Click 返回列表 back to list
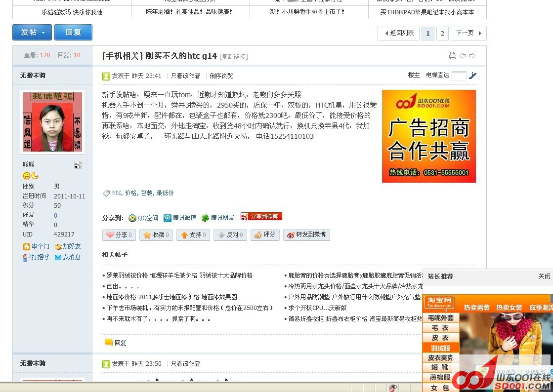 point(399,33)
